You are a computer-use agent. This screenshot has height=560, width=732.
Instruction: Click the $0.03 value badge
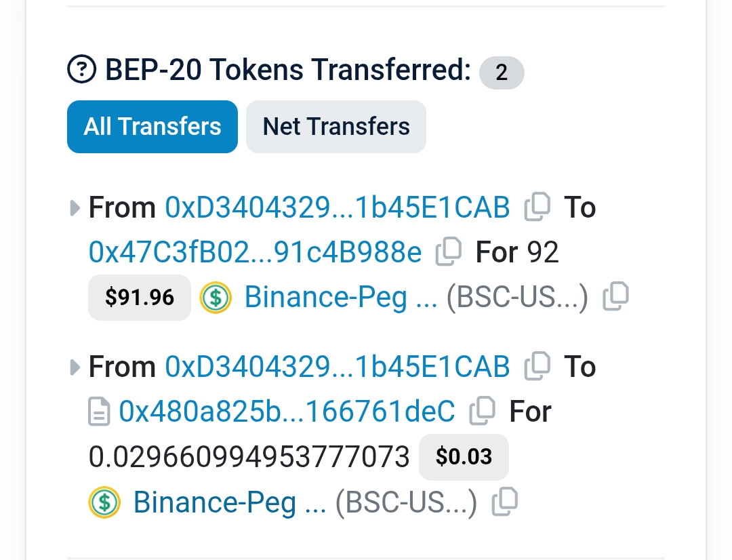(464, 457)
